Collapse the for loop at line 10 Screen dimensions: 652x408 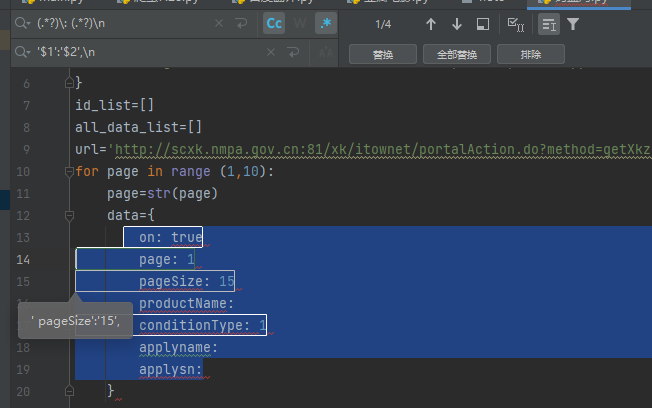tap(69, 171)
